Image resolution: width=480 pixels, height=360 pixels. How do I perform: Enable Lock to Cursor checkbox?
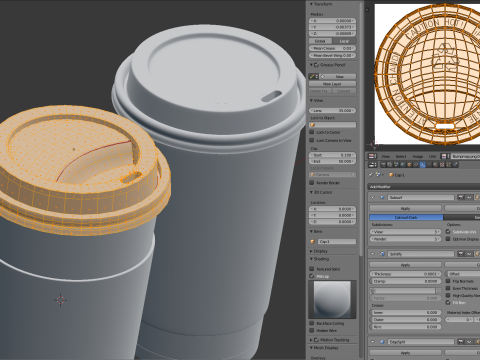tap(312, 132)
